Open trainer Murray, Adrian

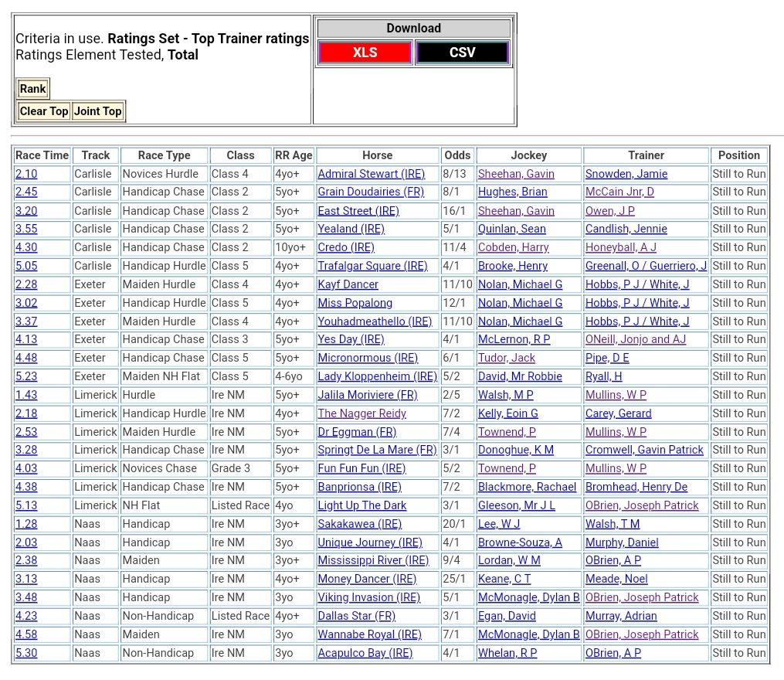pos(621,616)
